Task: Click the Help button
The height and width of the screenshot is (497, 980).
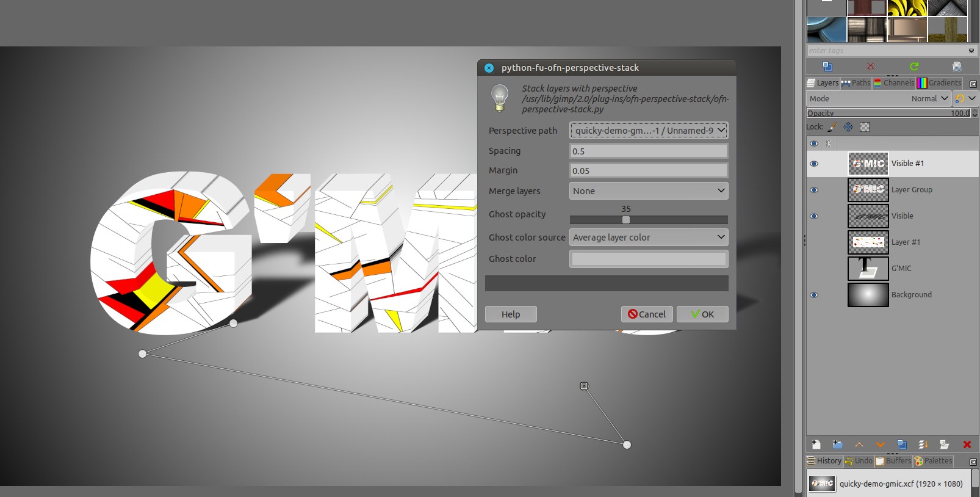Action: tap(511, 314)
